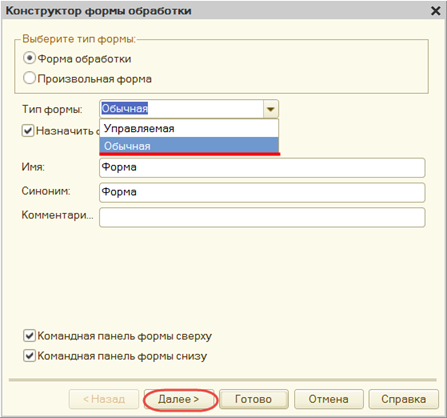This screenshot has width=447, height=418.
Task: Click the Отмена button
Action: (x=329, y=399)
